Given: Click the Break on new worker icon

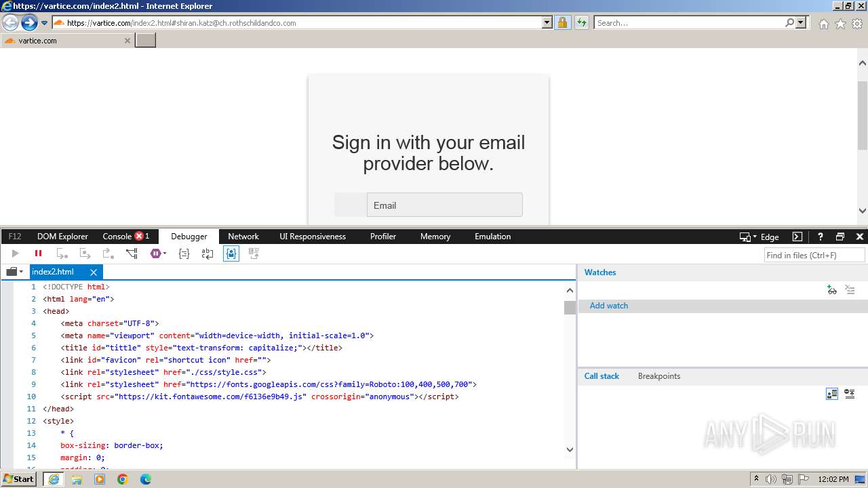Looking at the screenshot, I should 132,253.
